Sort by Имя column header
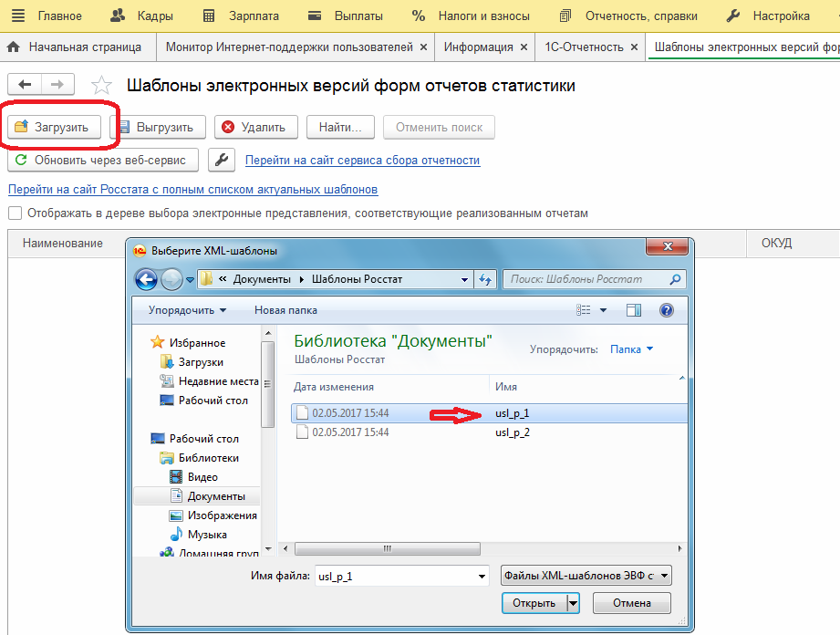840x635 pixels. pos(505,387)
